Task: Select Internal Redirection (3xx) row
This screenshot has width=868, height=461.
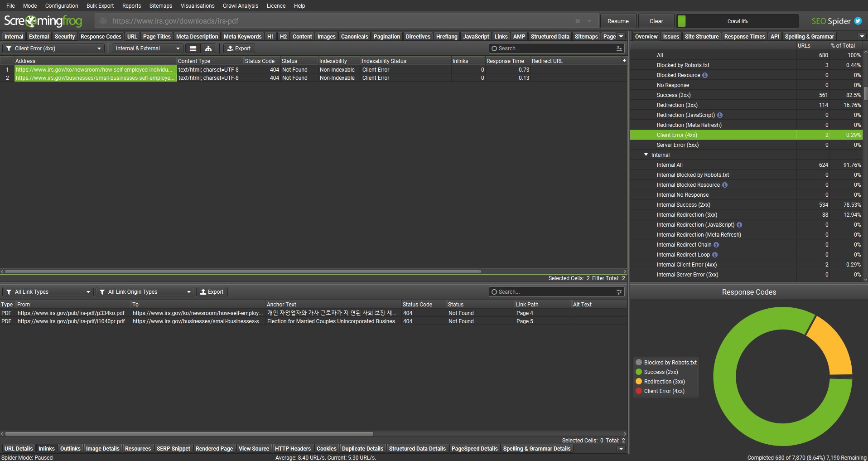Action: click(x=746, y=215)
